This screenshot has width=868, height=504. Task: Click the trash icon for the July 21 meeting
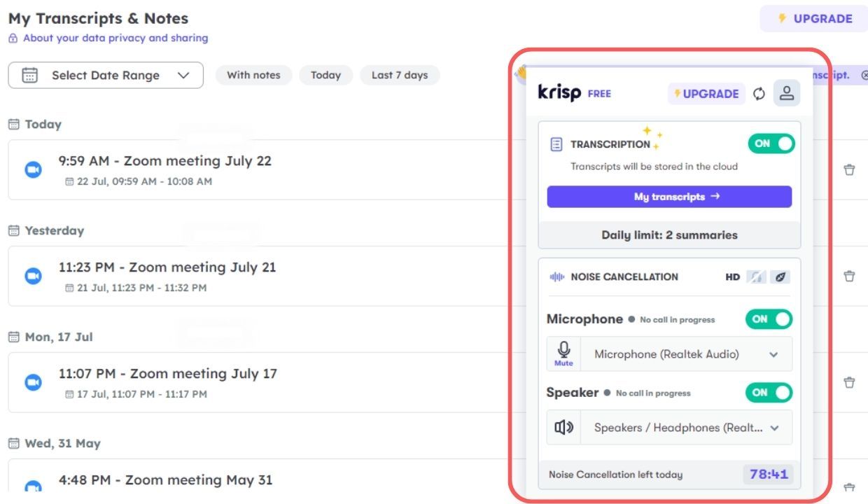[x=849, y=276]
